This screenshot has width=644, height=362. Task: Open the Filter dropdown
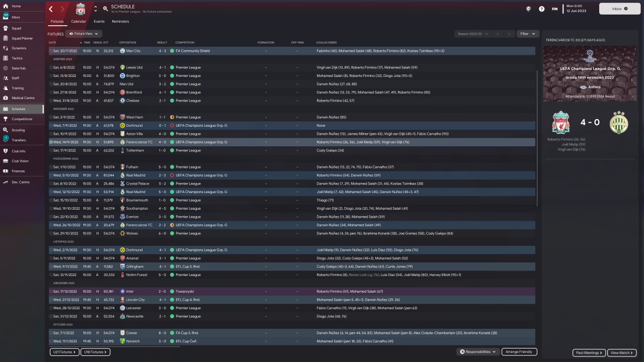[528, 34]
